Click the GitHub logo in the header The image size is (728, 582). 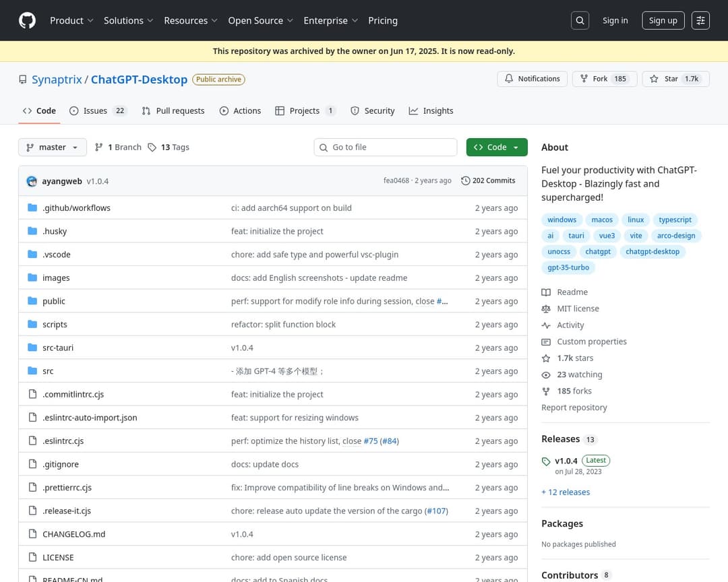[27, 20]
